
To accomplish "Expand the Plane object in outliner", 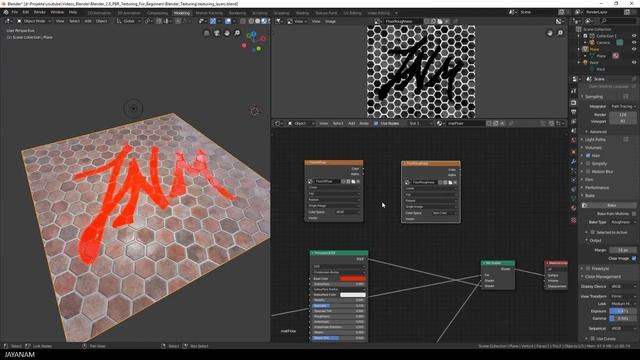I will coord(579,49).
